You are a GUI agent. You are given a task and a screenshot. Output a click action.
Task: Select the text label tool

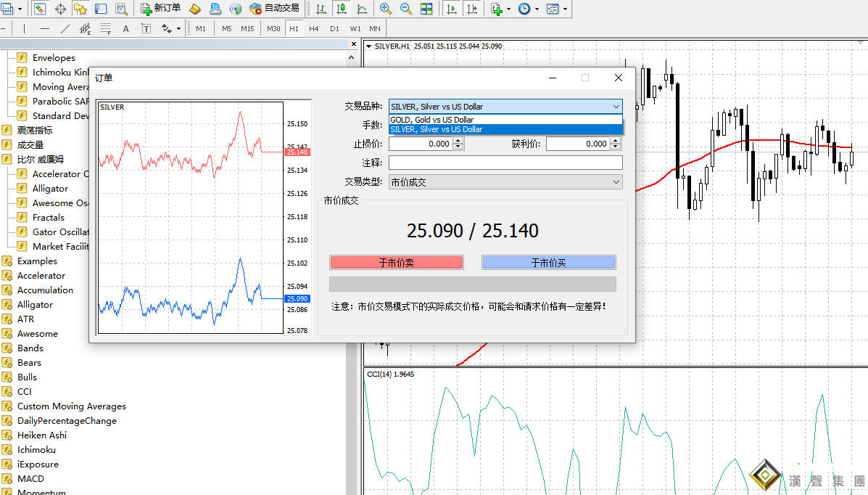tap(146, 28)
